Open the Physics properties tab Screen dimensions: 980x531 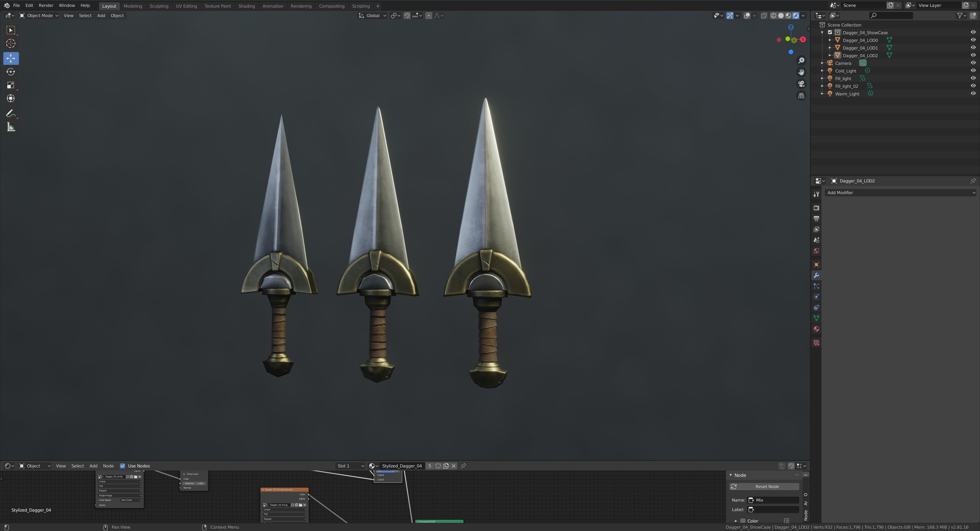(x=816, y=297)
